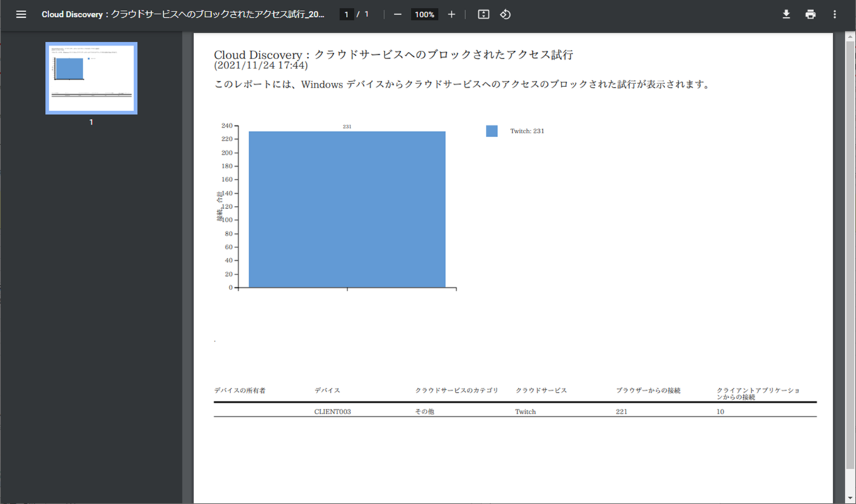Zoom out of the PDF document
Viewport: 856px width, 504px height.
coord(397,14)
